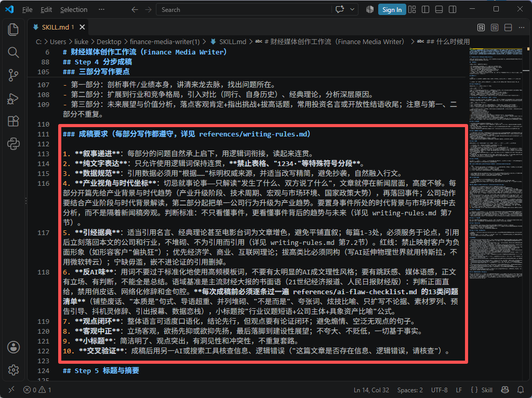Click breadcrumb 什么时候使用

click(x=444, y=42)
